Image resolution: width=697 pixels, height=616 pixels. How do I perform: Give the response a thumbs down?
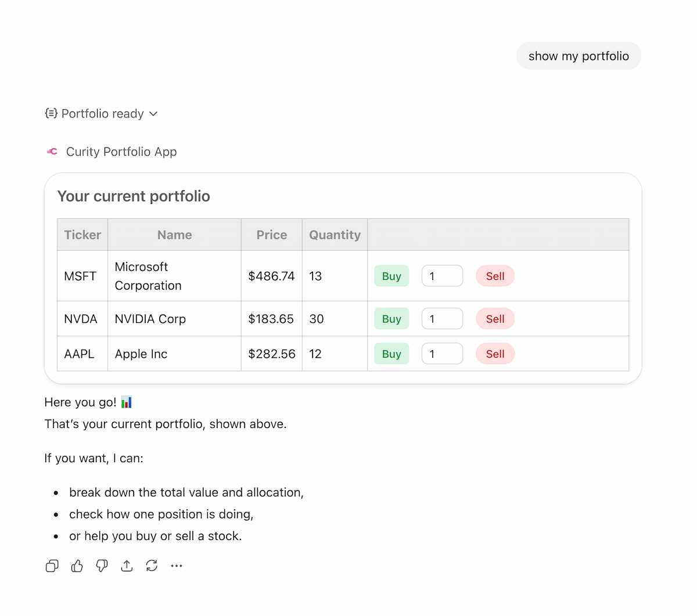point(102,565)
